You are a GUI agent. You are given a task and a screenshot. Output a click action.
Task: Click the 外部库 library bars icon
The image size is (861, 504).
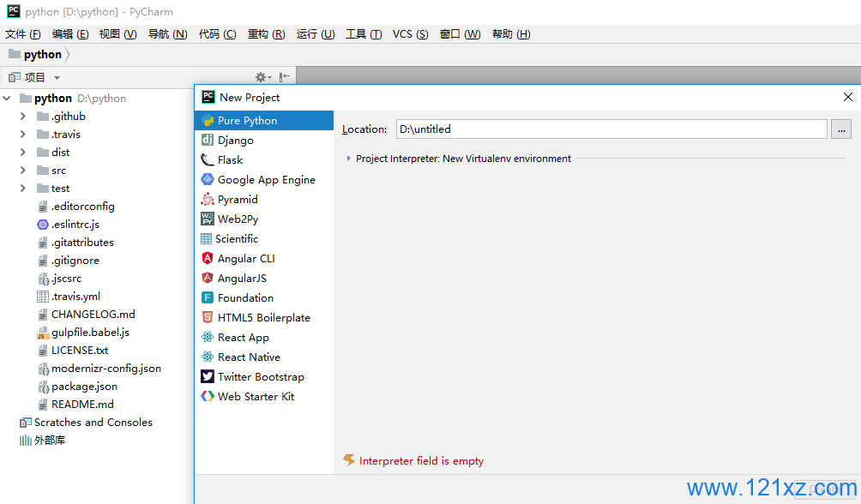point(25,441)
